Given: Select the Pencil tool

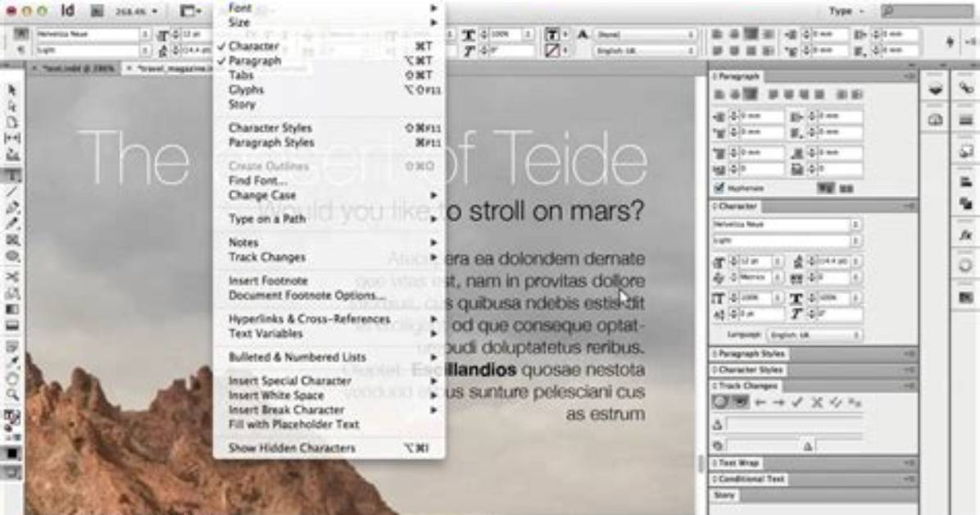Looking at the screenshot, I should (11, 224).
